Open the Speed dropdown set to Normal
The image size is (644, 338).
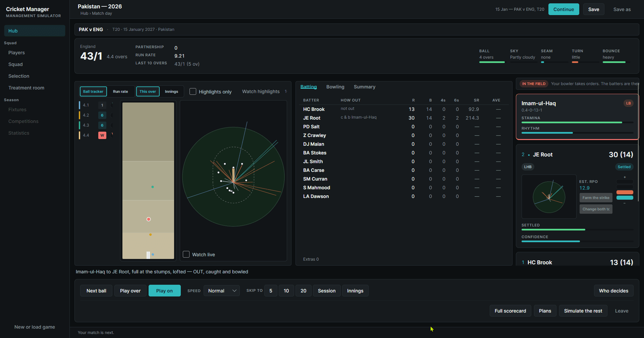(222, 291)
